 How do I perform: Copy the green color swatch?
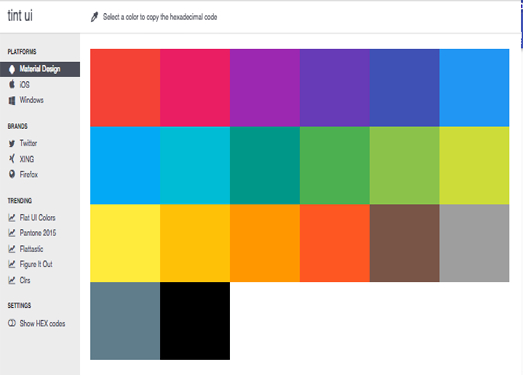coord(335,165)
